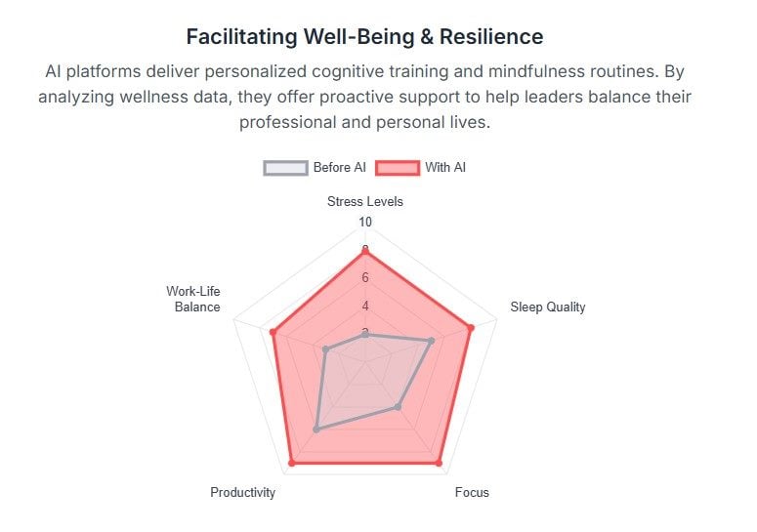757x532 pixels.
Task: Click the "Sleep Quality" axis label
Action: point(548,307)
